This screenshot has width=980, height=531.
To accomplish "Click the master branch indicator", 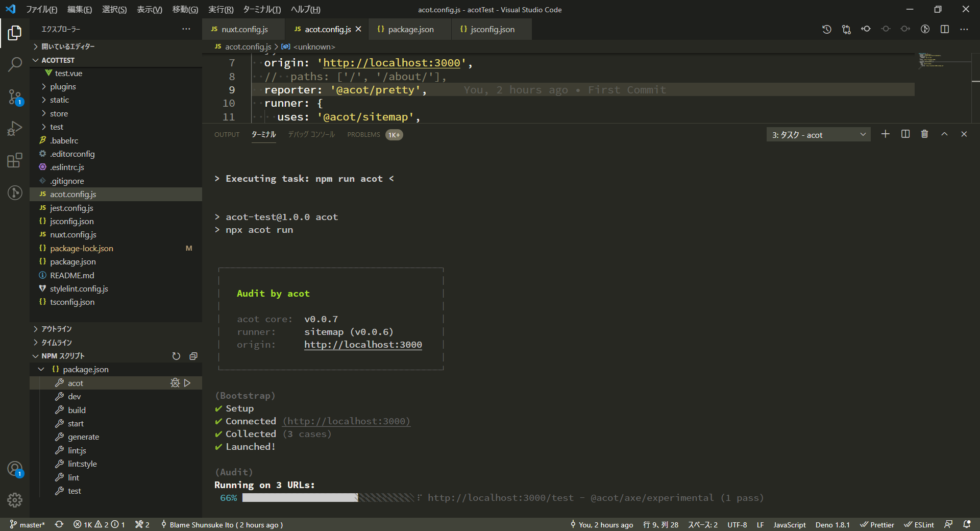I will pos(28,524).
